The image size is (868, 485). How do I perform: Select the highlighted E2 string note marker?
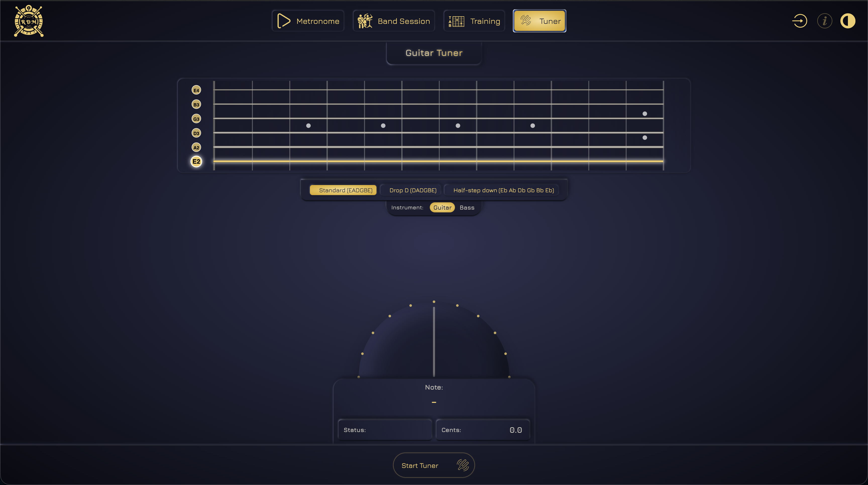click(196, 161)
